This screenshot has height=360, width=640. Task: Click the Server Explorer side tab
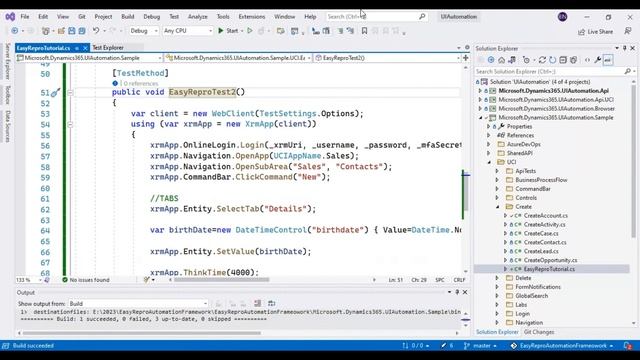pyautogui.click(x=8, y=61)
